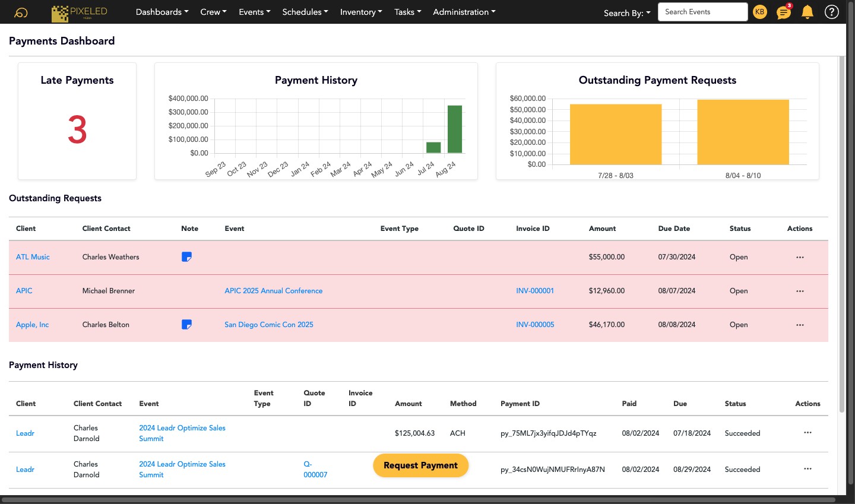Open invoice INV-000001 link
The height and width of the screenshot is (504, 855).
tap(535, 291)
